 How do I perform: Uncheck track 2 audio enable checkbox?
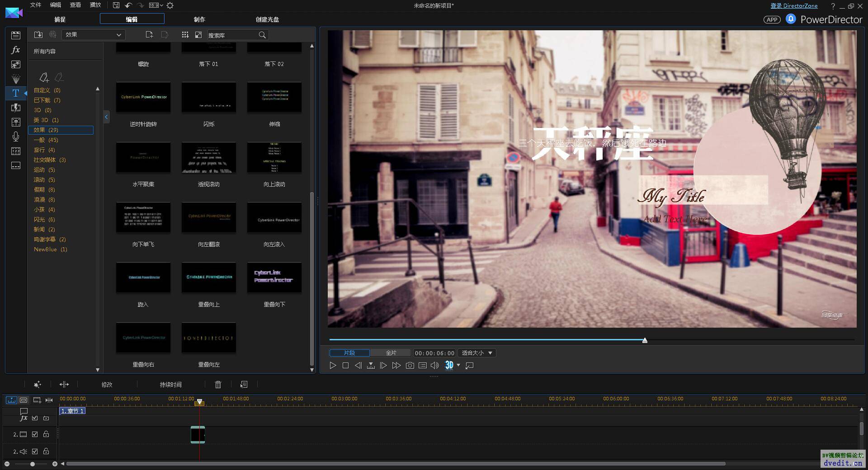pyautogui.click(x=35, y=451)
